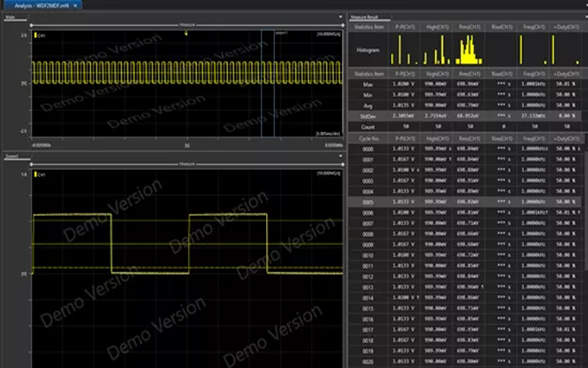Select cycle row 0015

465,308
